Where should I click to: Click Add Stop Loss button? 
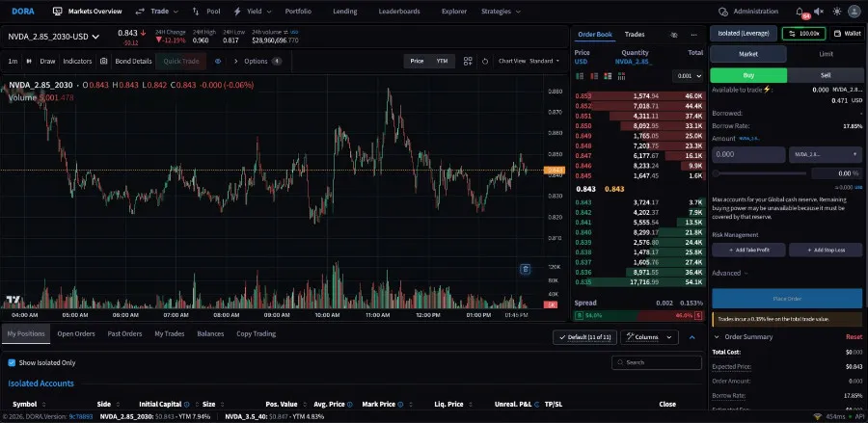click(x=826, y=250)
